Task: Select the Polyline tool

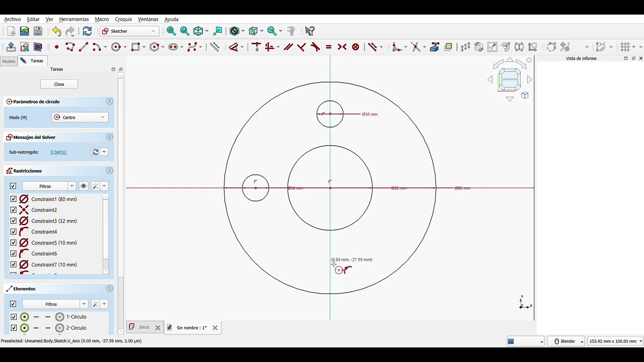Action: (x=70, y=47)
